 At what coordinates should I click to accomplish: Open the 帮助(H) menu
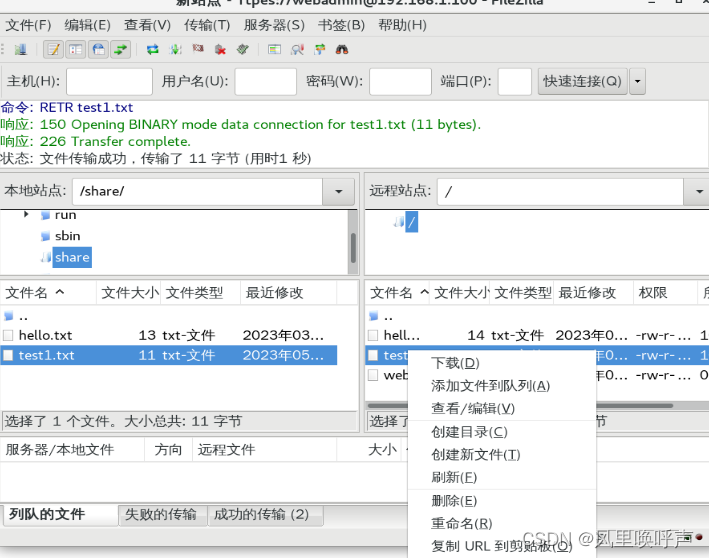(x=402, y=25)
